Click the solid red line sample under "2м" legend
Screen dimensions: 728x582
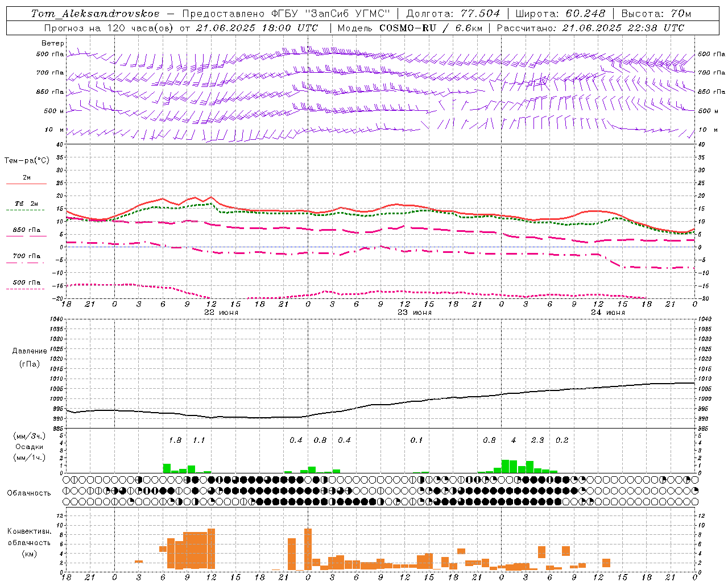[26, 184]
